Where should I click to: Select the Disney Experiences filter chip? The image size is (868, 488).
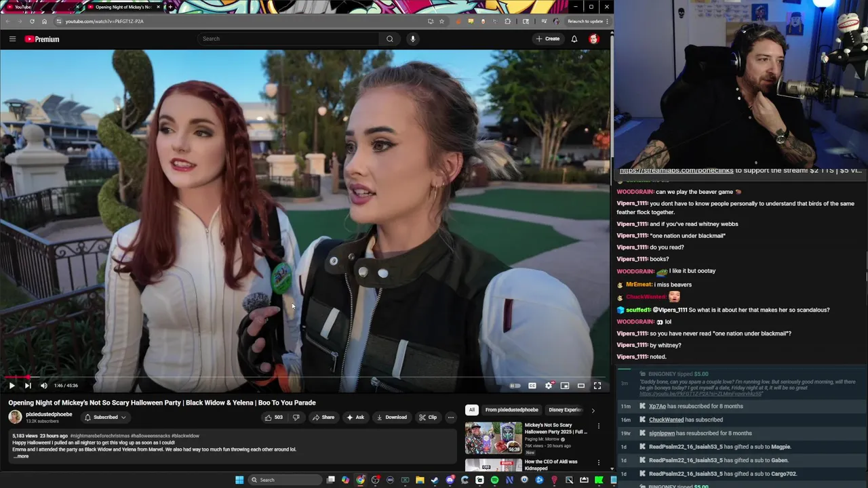click(565, 410)
